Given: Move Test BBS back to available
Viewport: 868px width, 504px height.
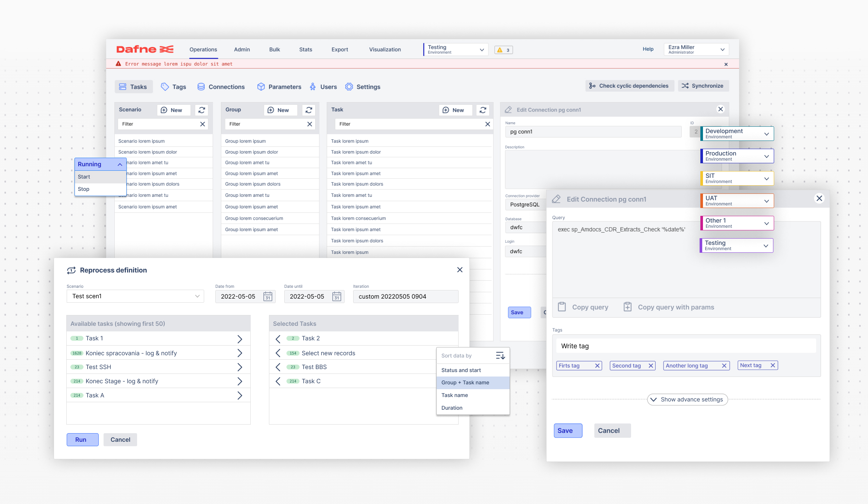Looking at the screenshot, I should (x=278, y=367).
